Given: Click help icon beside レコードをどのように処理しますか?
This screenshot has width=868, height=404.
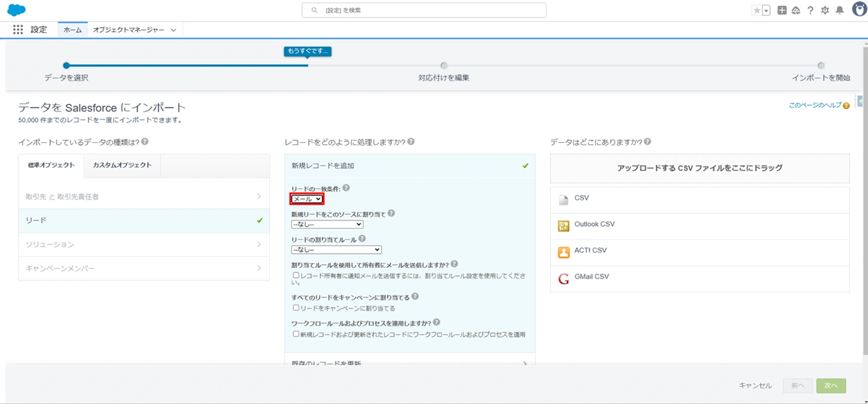Looking at the screenshot, I should (411, 142).
